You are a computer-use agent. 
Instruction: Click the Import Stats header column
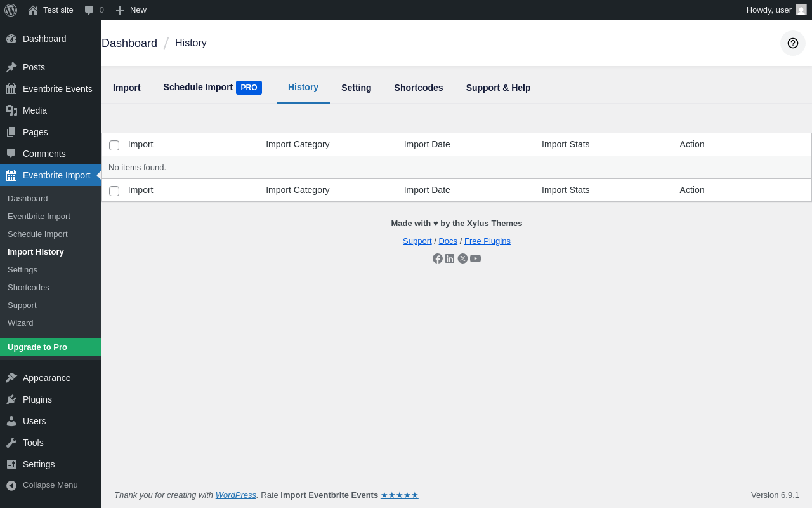[566, 144]
